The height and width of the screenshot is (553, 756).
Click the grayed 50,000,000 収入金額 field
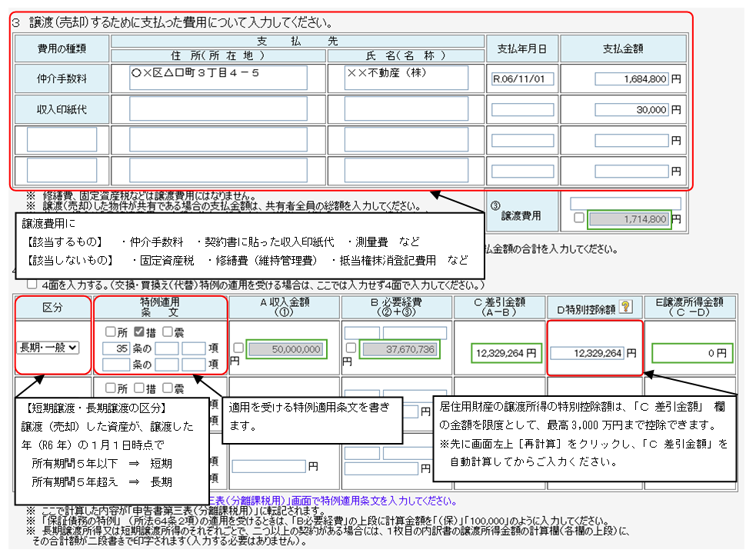click(x=286, y=349)
